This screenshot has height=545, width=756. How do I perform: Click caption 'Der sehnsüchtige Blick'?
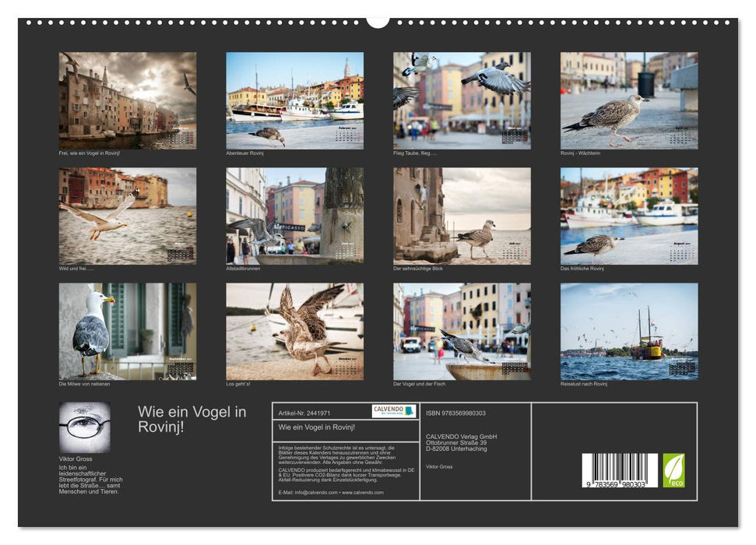[418, 268]
